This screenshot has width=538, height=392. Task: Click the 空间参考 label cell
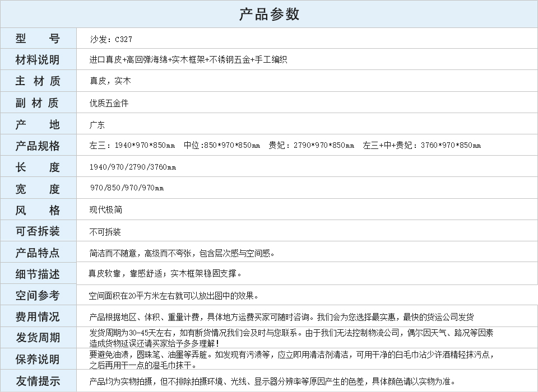tap(38, 295)
